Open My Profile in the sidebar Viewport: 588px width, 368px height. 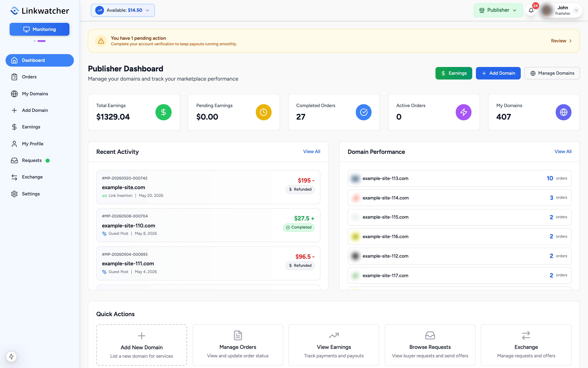tap(40, 144)
